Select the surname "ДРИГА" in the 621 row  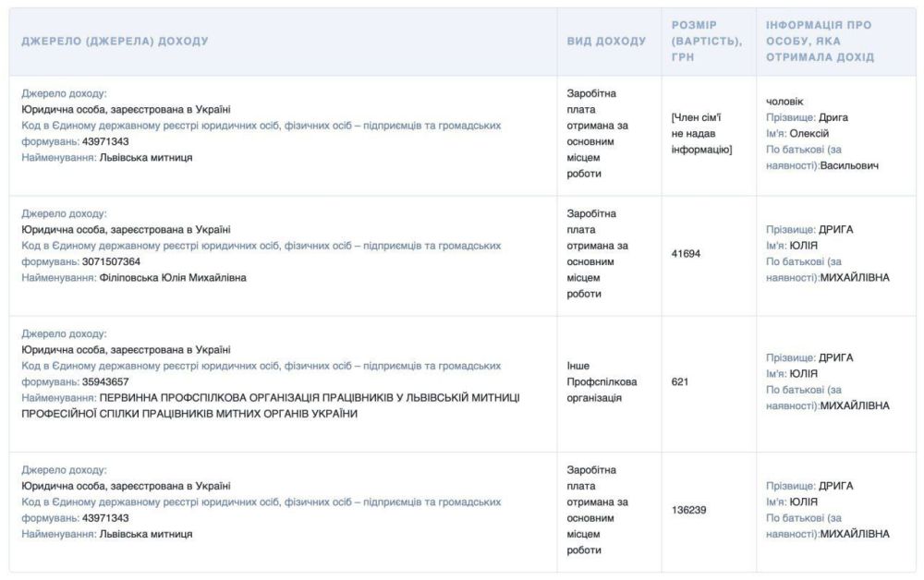[836, 357]
